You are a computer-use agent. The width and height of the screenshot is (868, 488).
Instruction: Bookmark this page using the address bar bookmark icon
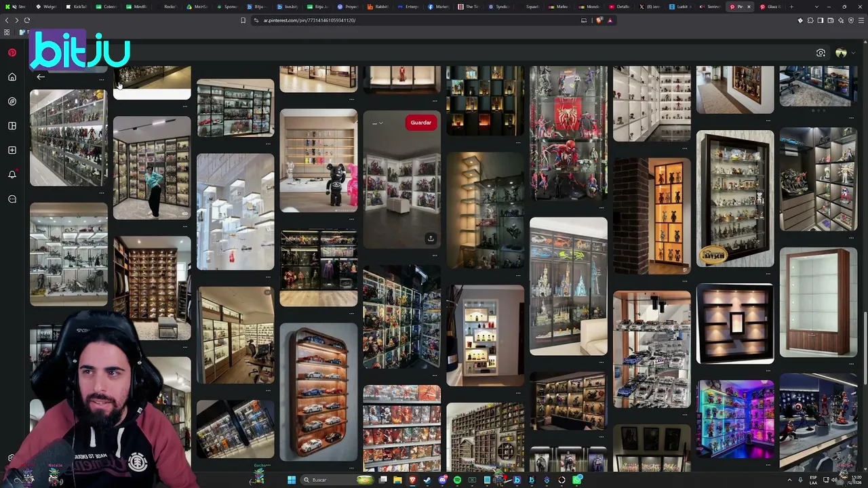click(243, 20)
